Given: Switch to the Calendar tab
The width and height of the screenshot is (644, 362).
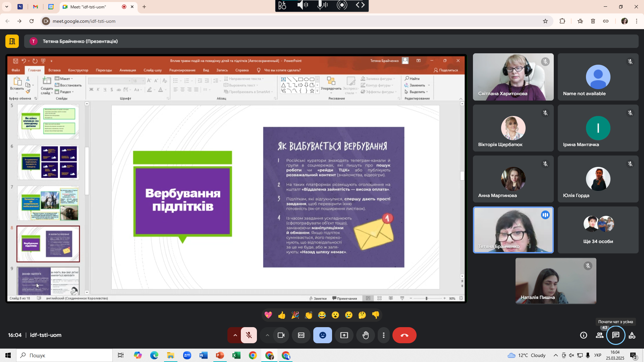Looking at the screenshot, I should 51,7.
